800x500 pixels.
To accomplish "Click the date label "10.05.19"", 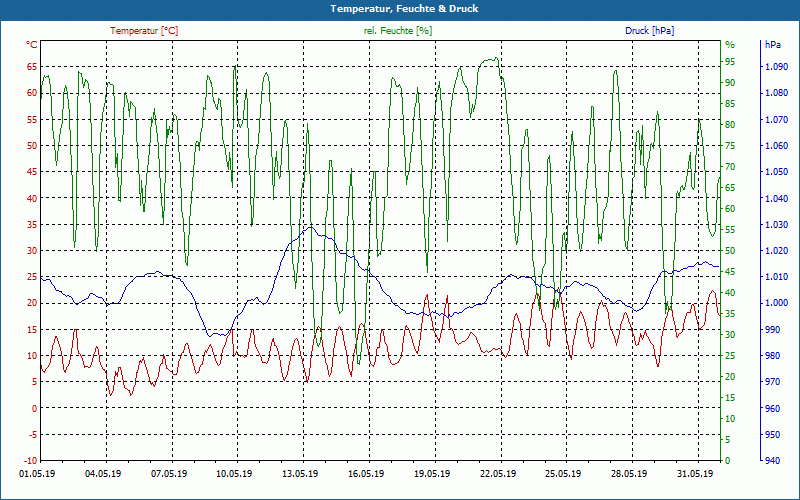I will [x=235, y=474].
